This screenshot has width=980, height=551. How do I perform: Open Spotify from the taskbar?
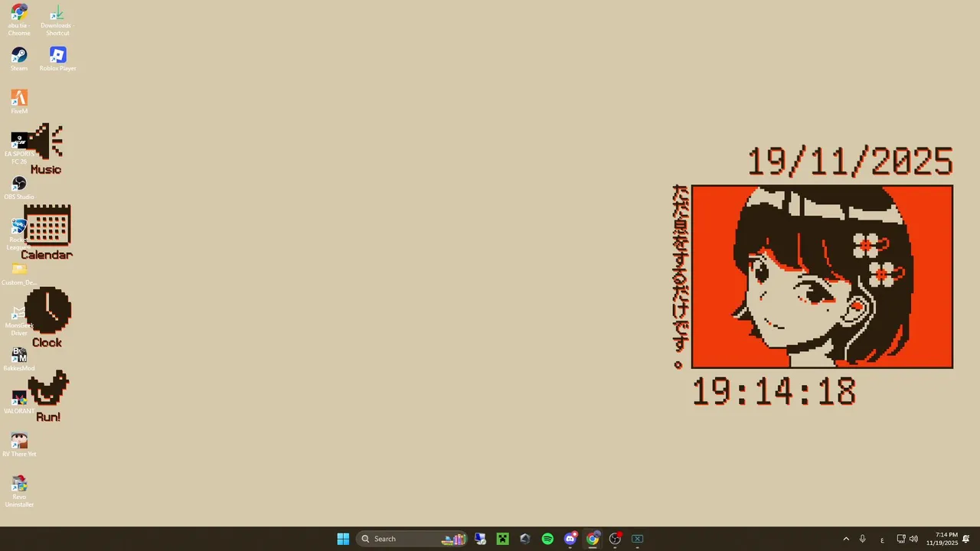click(547, 539)
